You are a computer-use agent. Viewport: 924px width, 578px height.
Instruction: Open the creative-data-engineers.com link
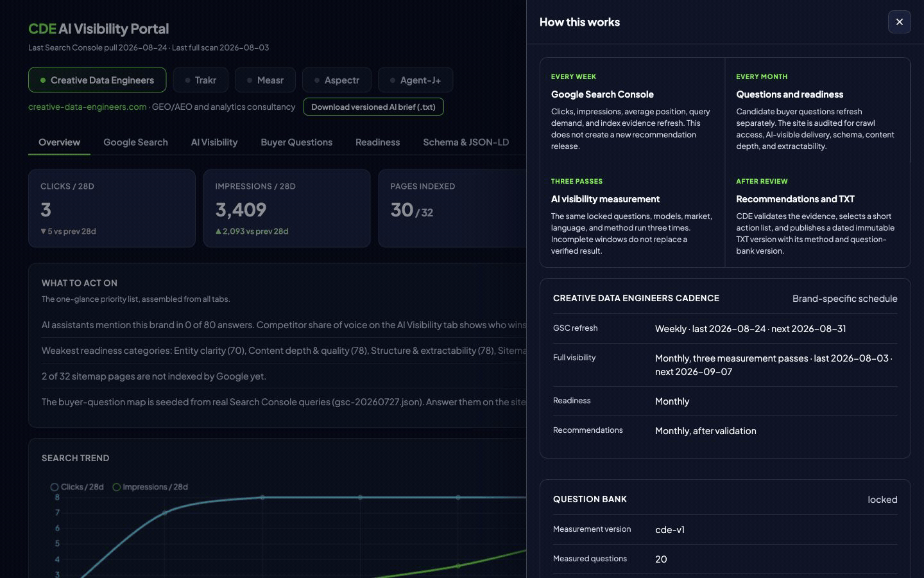[x=87, y=107]
